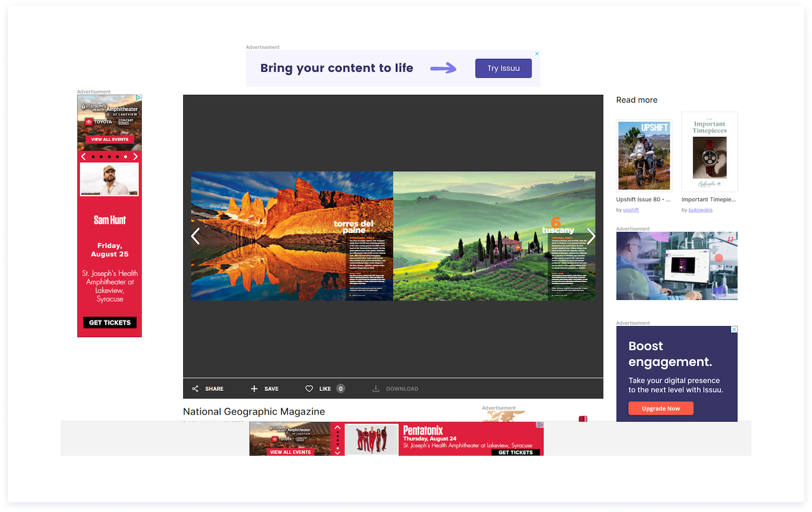The width and height of the screenshot is (812, 512).
Task: Expand the bottom ad with up chevron
Action: [337, 428]
